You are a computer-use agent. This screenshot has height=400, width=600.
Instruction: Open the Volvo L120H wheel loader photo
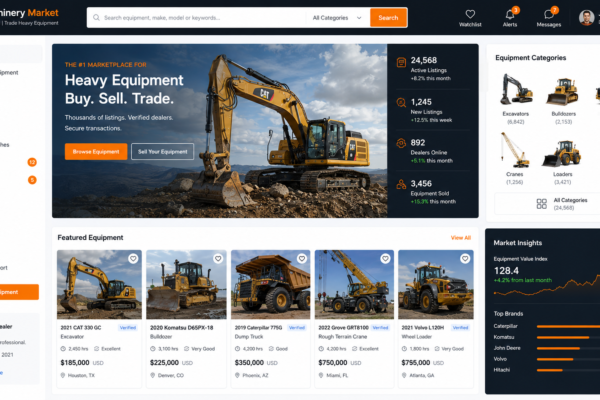pyautogui.click(x=436, y=284)
